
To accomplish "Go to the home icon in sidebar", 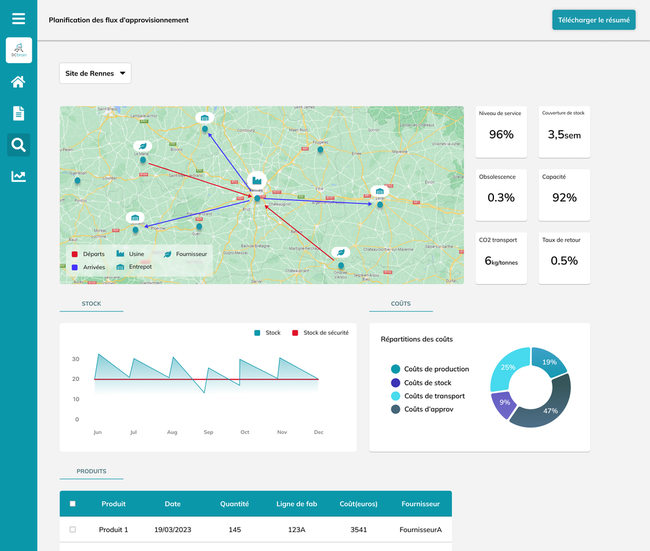I will pyautogui.click(x=18, y=82).
